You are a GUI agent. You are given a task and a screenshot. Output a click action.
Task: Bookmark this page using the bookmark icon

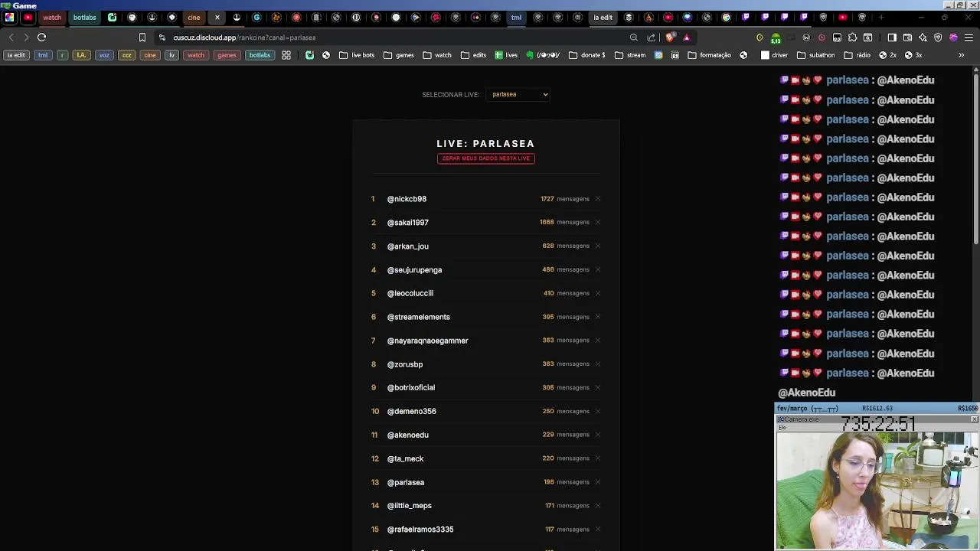[142, 37]
